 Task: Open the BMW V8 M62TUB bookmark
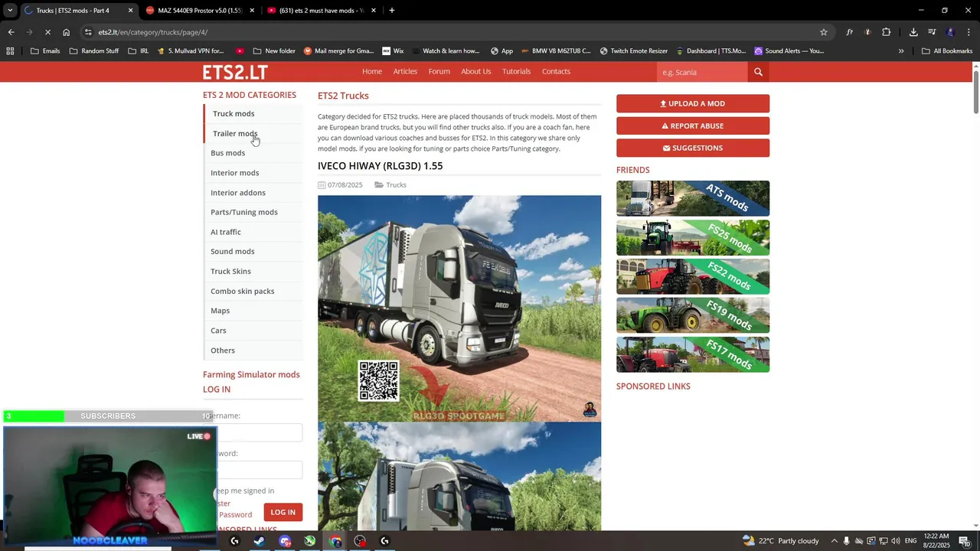(556, 51)
